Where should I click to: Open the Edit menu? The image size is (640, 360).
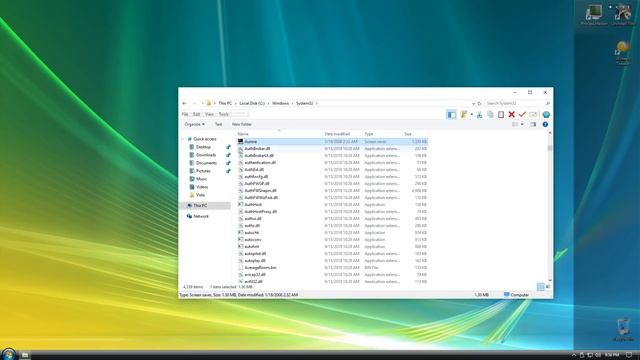pos(196,114)
